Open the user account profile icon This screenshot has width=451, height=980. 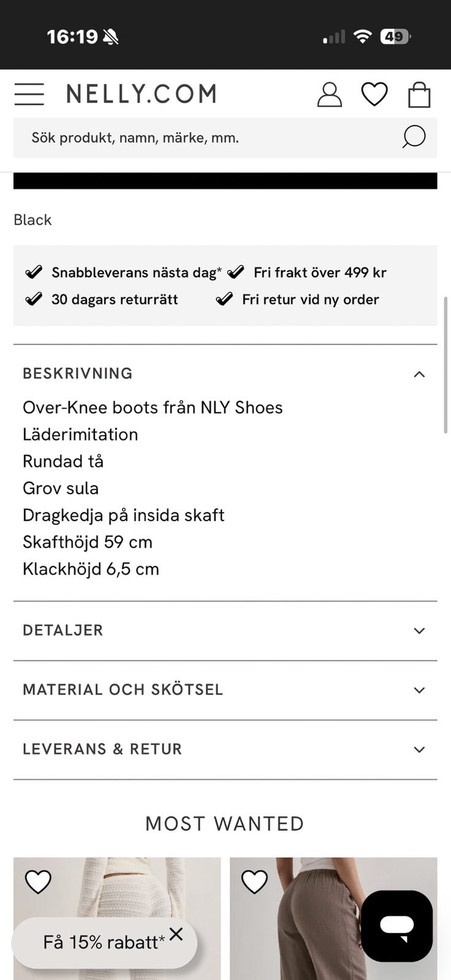click(329, 94)
